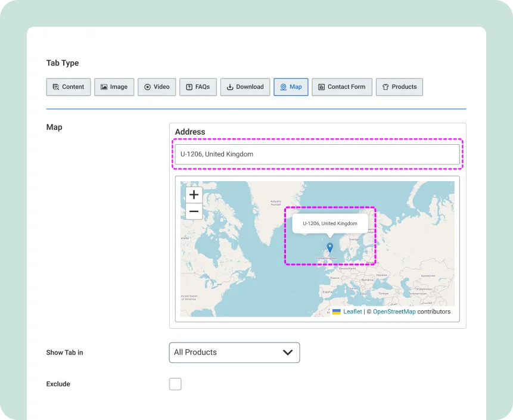Click the Image tab type icon
The image size is (513, 420).
(104, 87)
